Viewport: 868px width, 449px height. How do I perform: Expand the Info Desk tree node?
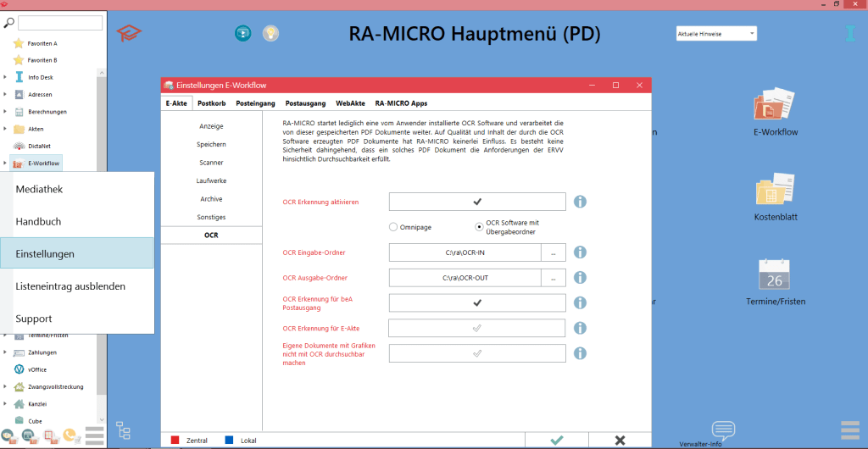click(x=5, y=77)
